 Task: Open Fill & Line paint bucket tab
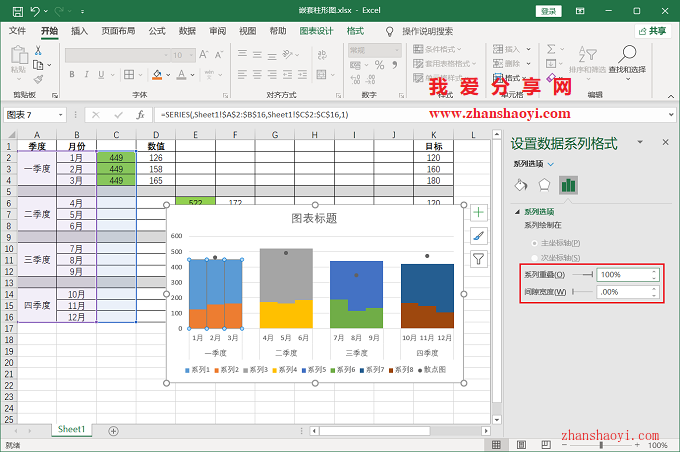click(521, 185)
